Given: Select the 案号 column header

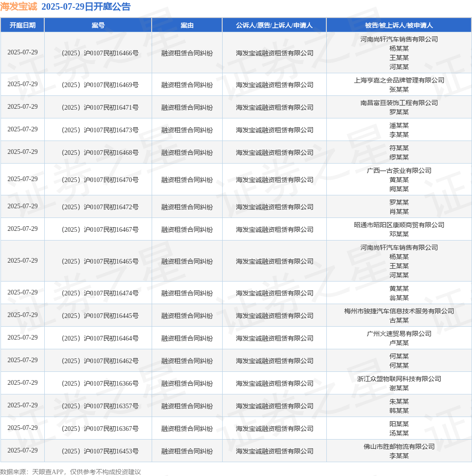Looking at the screenshot, I should coord(98,25).
